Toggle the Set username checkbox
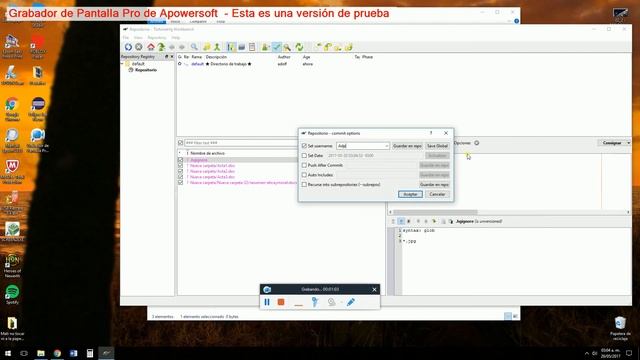The image size is (640, 360). click(x=304, y=146)
